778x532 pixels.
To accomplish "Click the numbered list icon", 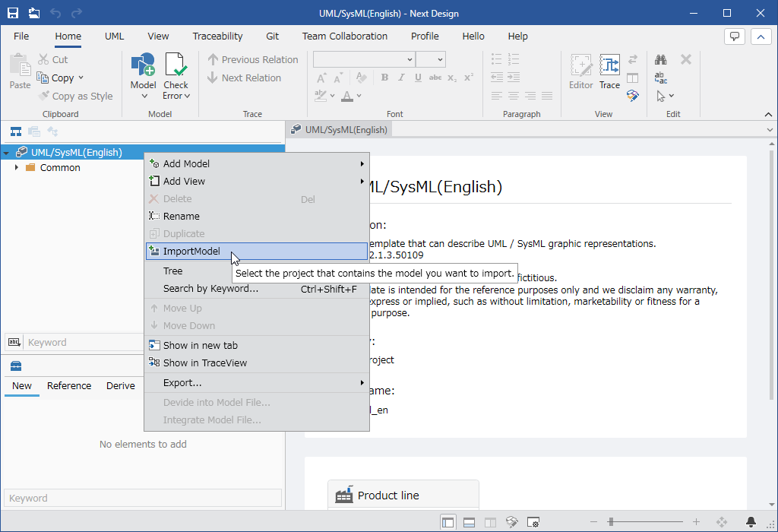I will point(514,59).
